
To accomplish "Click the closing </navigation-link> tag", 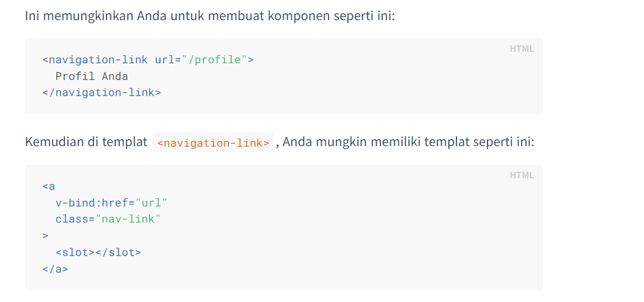I will [x=101, y=92].
